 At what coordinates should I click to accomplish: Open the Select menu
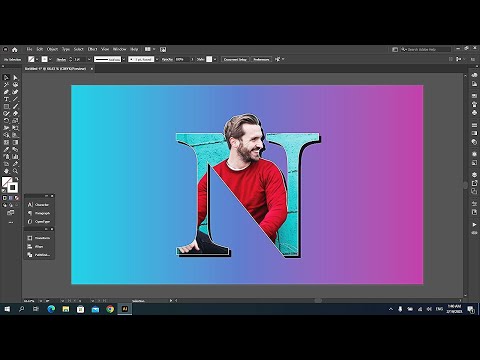pos(79,49)
